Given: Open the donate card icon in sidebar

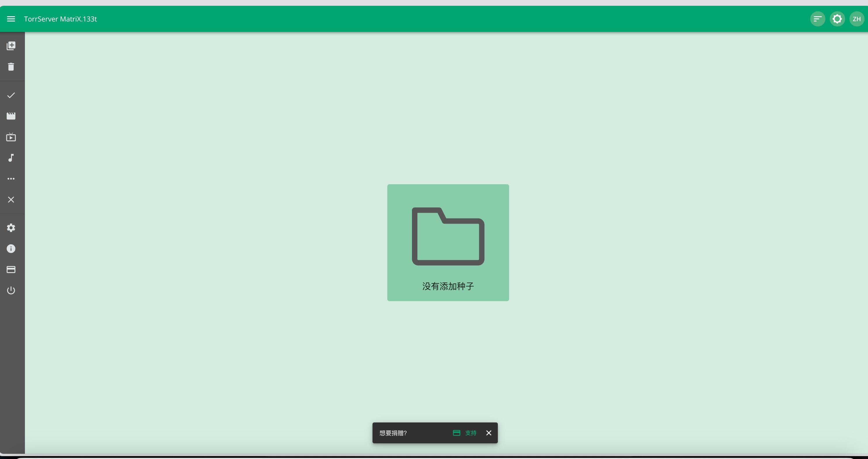Looking at the screenshot, I should [x=11, y=269].
